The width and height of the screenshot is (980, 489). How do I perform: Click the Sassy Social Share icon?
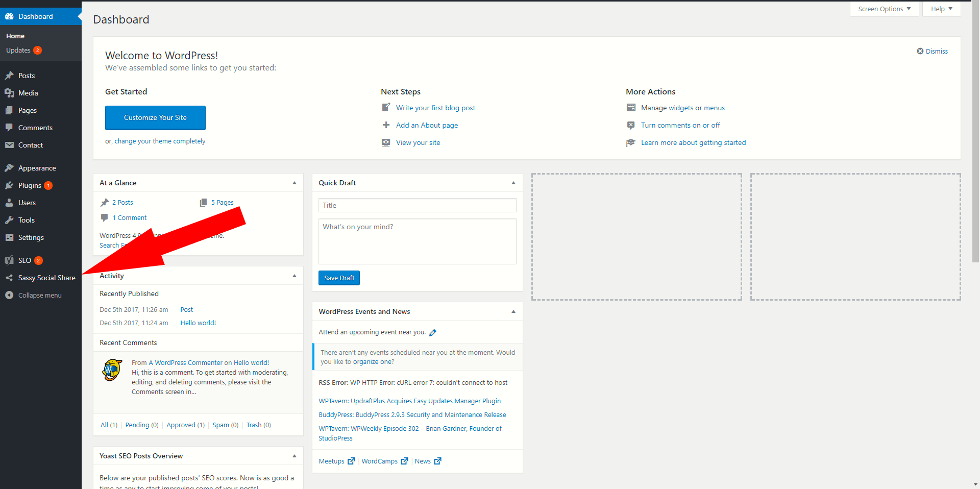[9, 278]
